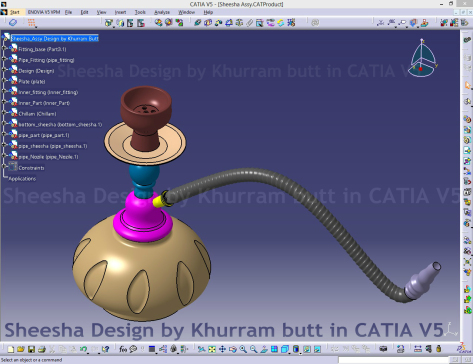Click the capture camera icon in bottom toolbar
Viewport: 473px width, 364px height.
(383, 349)
